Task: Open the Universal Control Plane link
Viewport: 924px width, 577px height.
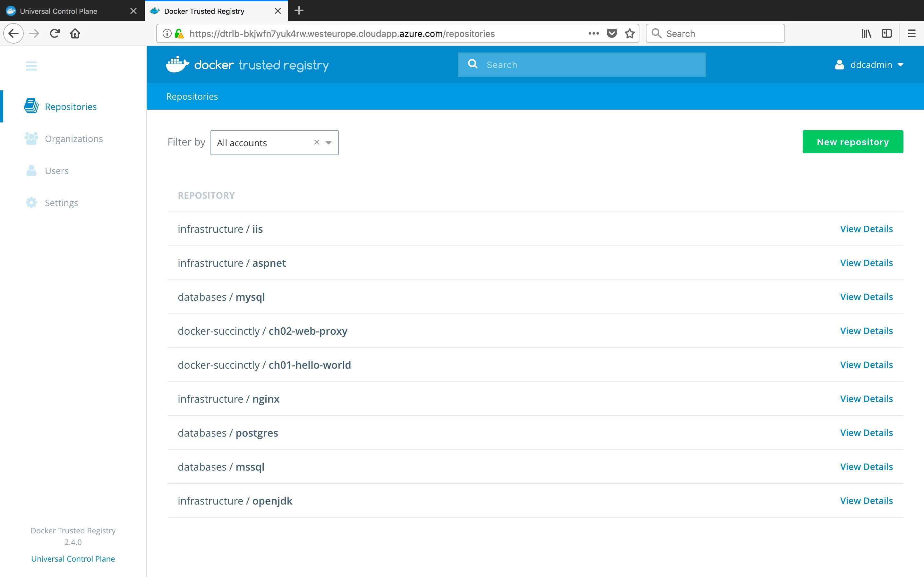Action: point(73,558)
